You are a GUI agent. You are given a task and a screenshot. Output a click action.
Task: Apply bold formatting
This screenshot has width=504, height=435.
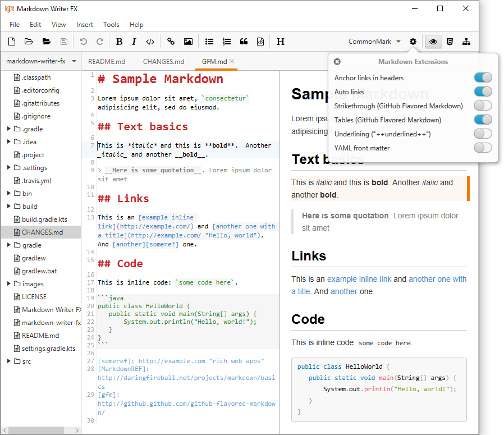point(119,42)
